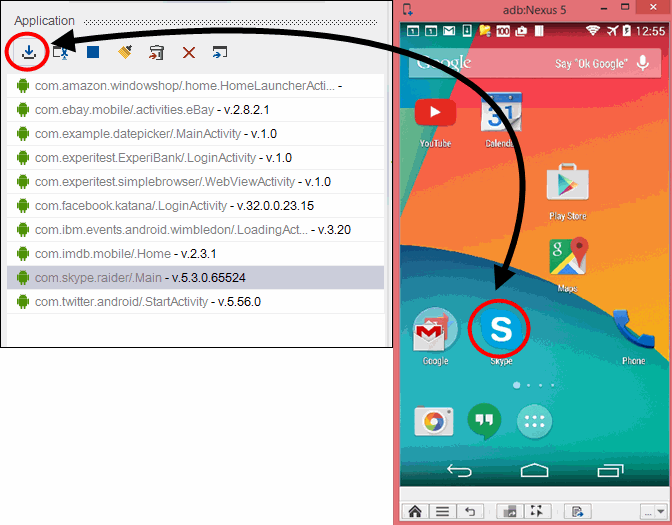Open the Play Store app icon
The height and width of the screenshot is (525, 672).
568,182
